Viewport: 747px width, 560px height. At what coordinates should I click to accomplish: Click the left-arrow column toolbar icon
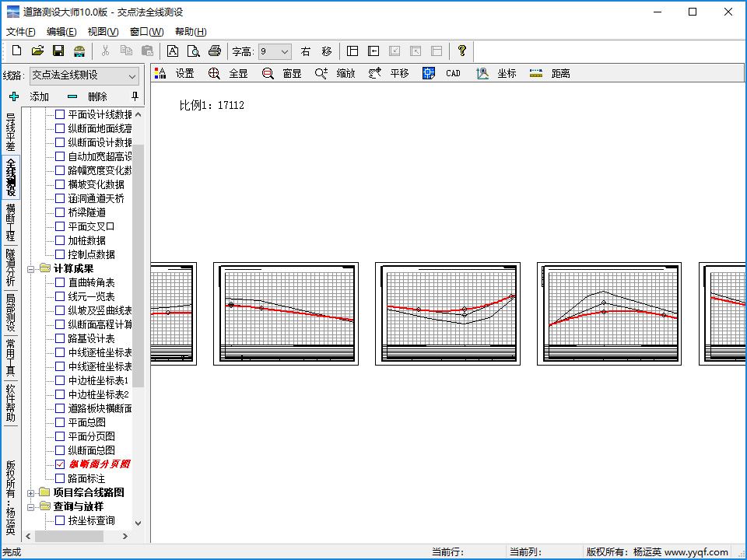(373, 51)
